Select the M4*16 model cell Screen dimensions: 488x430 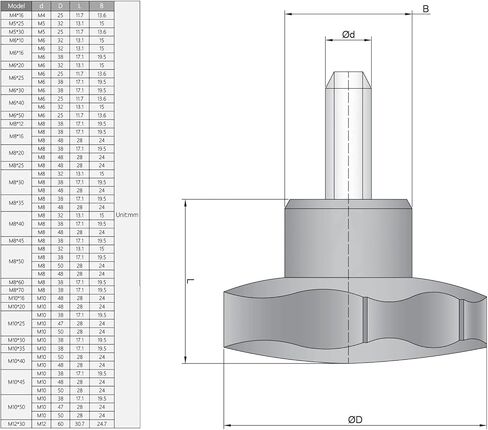coord(16,15)
